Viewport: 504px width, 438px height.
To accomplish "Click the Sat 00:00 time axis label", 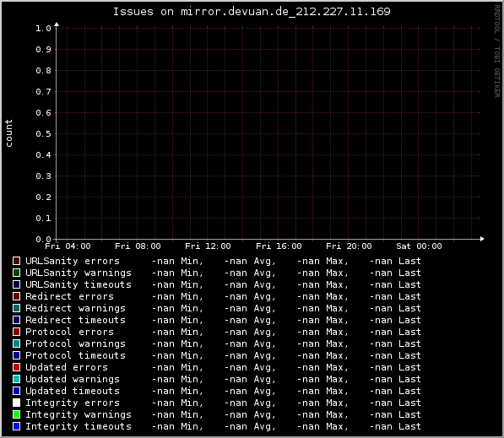I will click(x=419, y=246).
